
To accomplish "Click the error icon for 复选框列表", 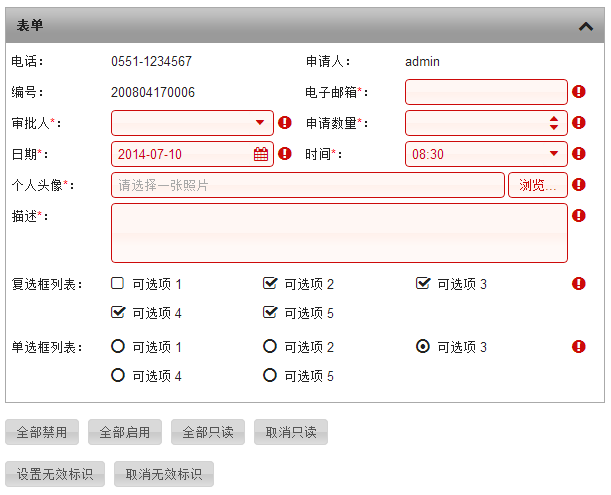I will click(x=579, y=284).
